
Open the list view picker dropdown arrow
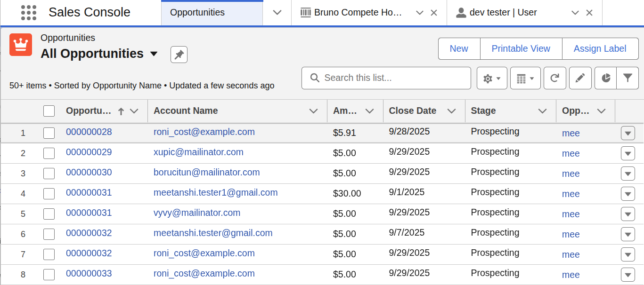pos(154,54)
